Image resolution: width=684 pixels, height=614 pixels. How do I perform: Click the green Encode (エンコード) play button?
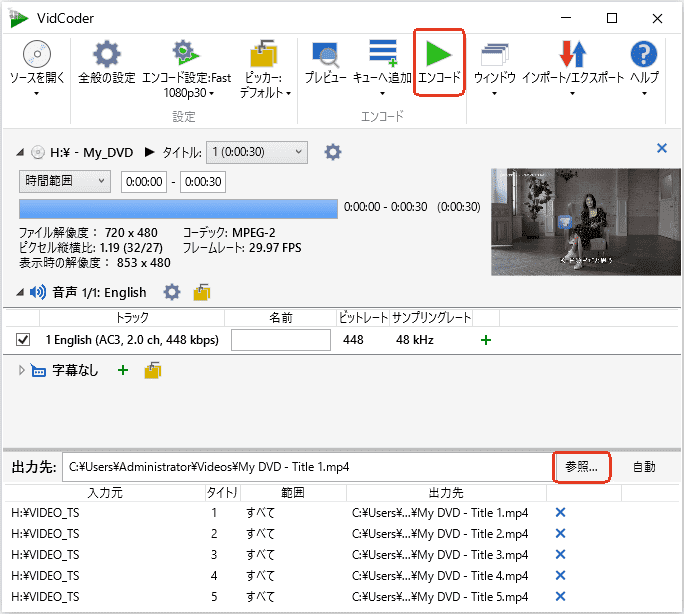tap(439, 56)
